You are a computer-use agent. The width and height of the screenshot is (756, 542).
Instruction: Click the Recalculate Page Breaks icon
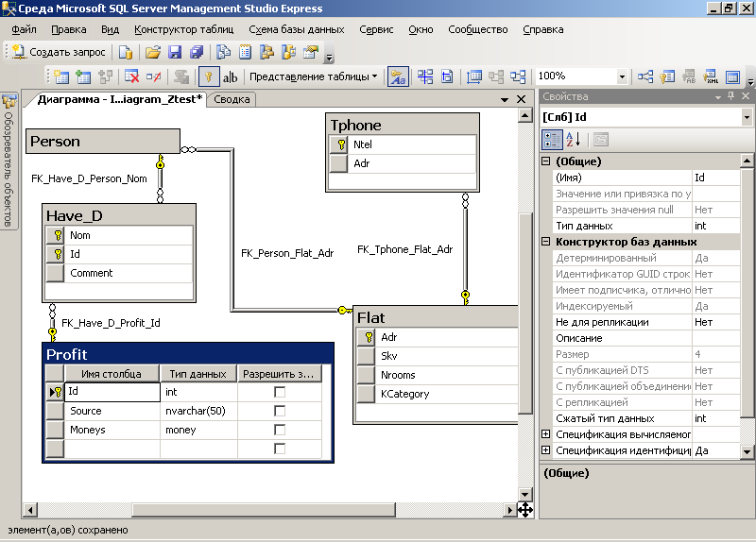(447, 76)
